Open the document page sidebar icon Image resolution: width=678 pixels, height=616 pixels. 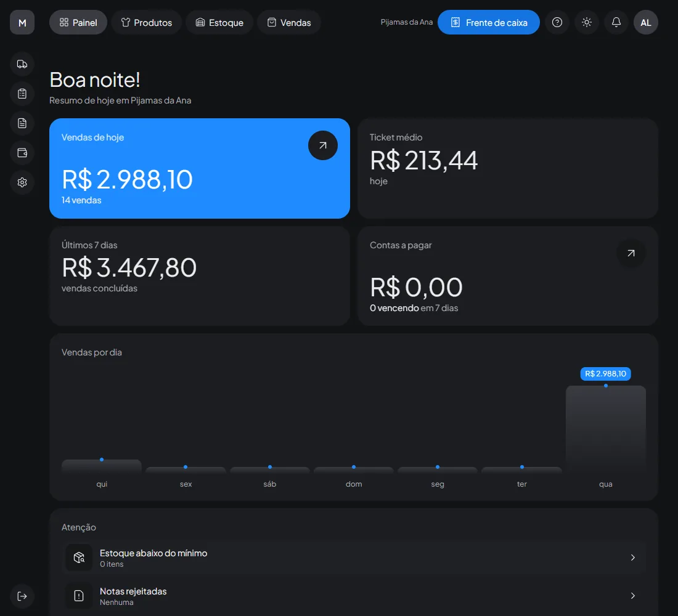pyautogui.click(x=22, y=123)
